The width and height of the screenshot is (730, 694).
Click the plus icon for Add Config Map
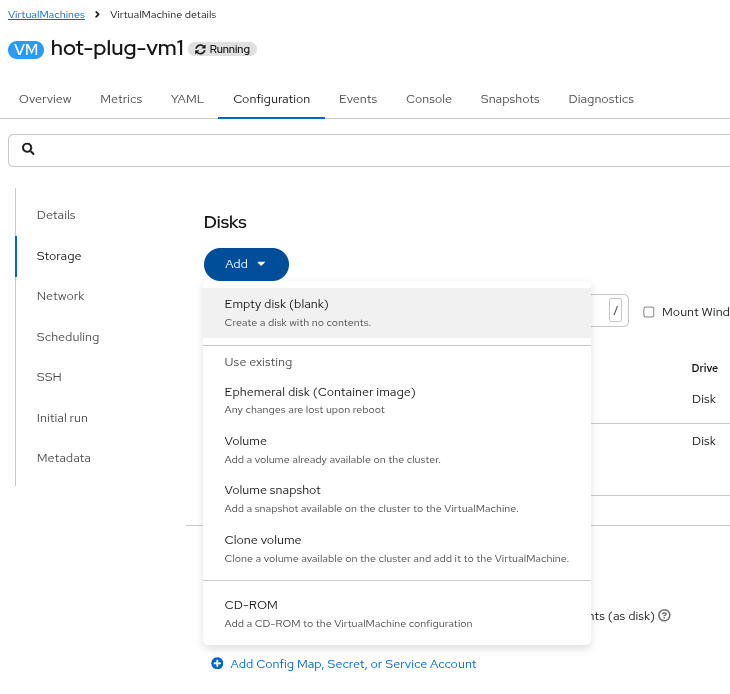point(217,664)
